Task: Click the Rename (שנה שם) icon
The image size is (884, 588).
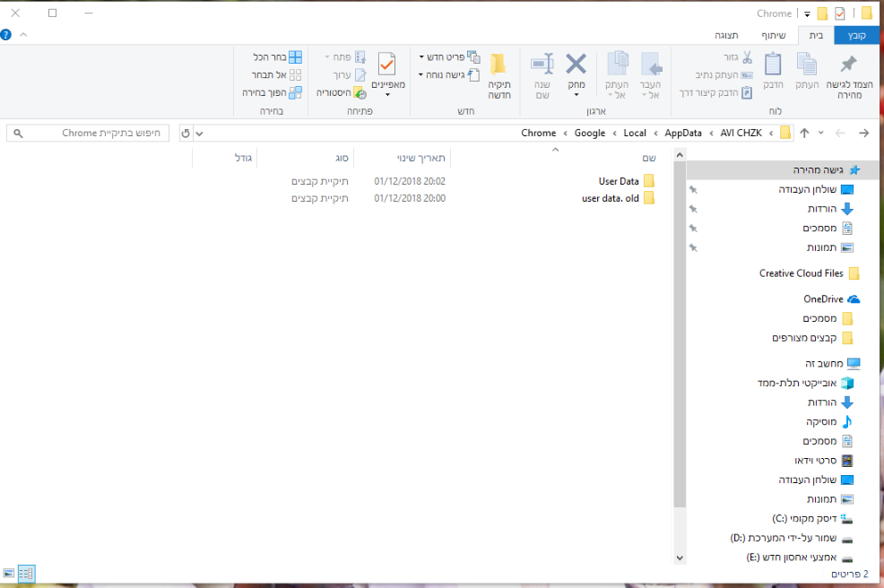Action: click(542, 64)
